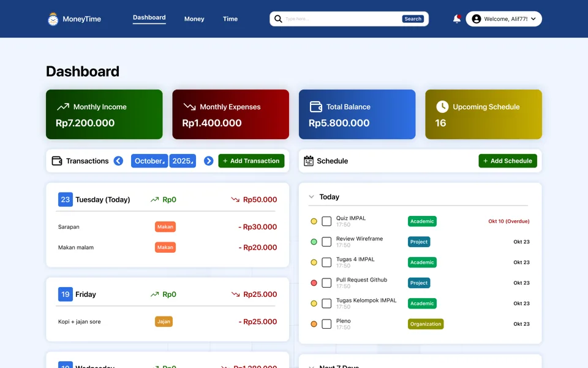
Task: Check the Review Wireframe task
Action: tap(326, 242)
